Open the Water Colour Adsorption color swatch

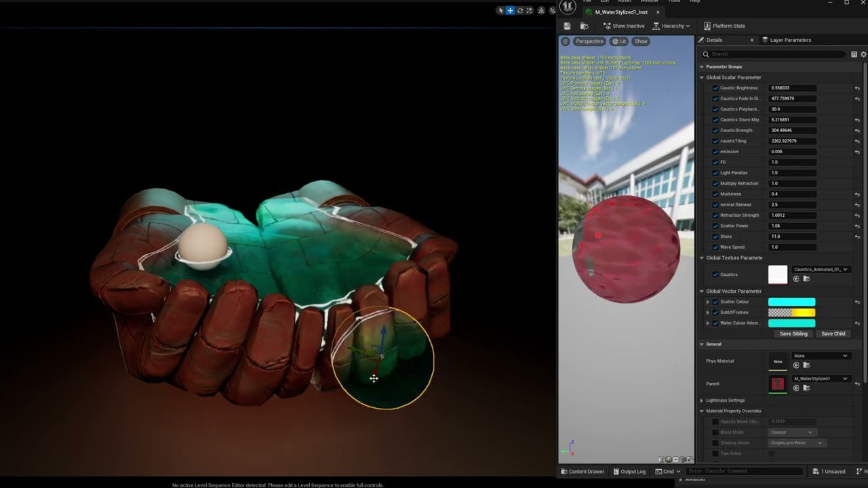(791, 323)
